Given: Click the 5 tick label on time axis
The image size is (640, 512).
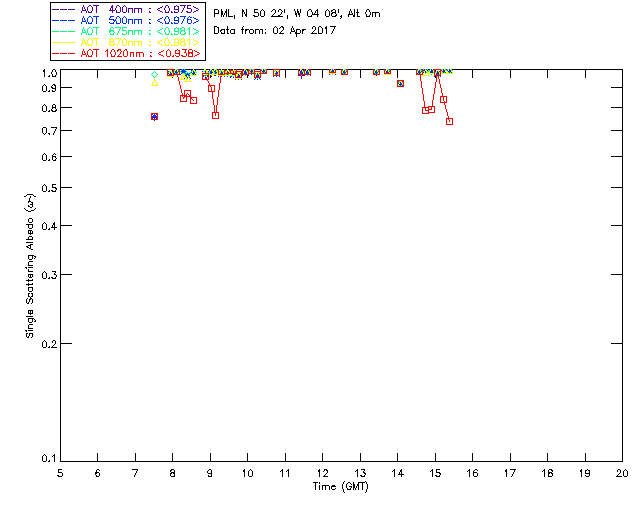Looking at the screenshot, I should (x=60, y=473).
